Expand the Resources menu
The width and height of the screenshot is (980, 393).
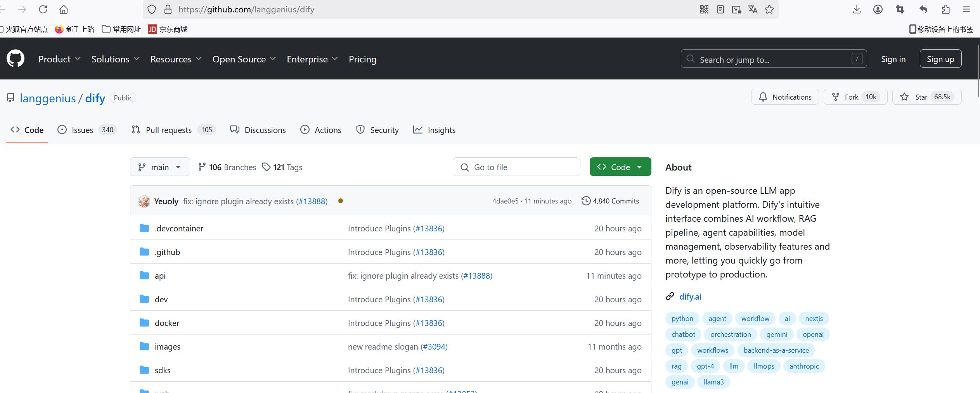click(176, 59)
